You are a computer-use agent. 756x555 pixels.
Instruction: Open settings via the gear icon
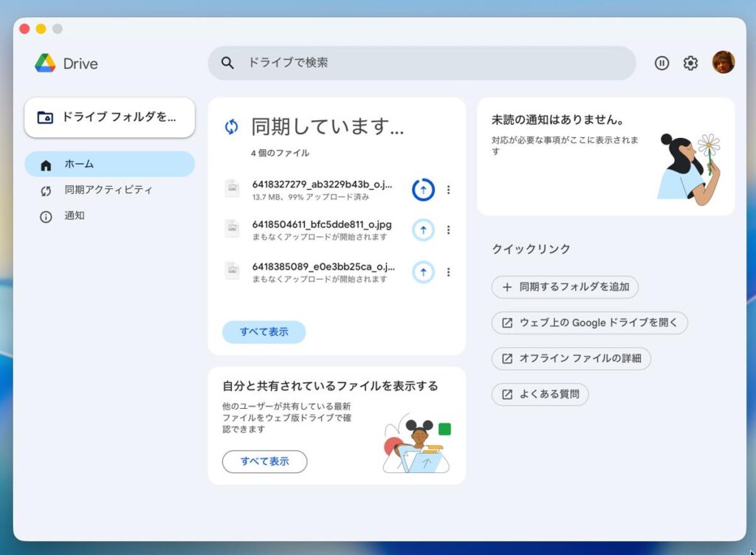(x=690, y=63)
